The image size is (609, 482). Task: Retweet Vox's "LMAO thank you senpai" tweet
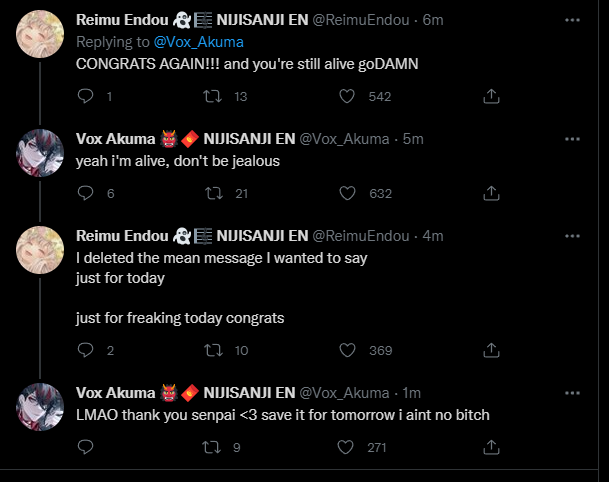click(212, 447)
